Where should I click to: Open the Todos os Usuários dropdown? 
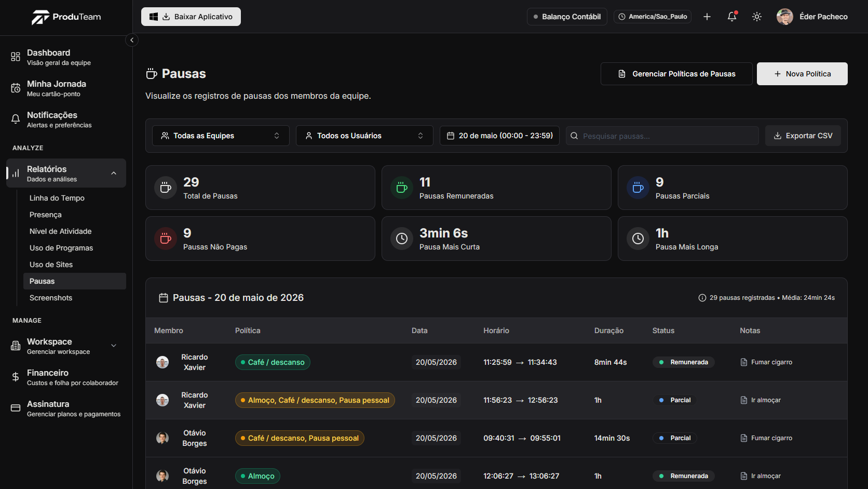364,136
